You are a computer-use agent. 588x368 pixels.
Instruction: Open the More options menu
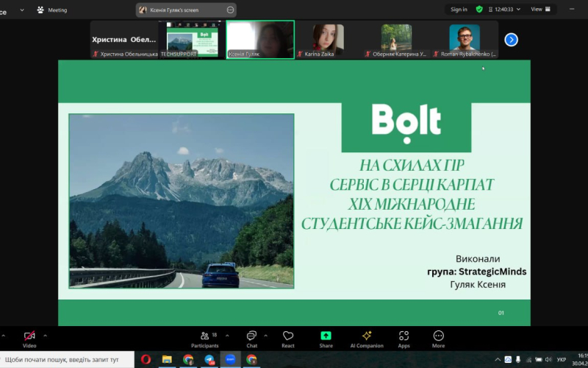(438, 339)
